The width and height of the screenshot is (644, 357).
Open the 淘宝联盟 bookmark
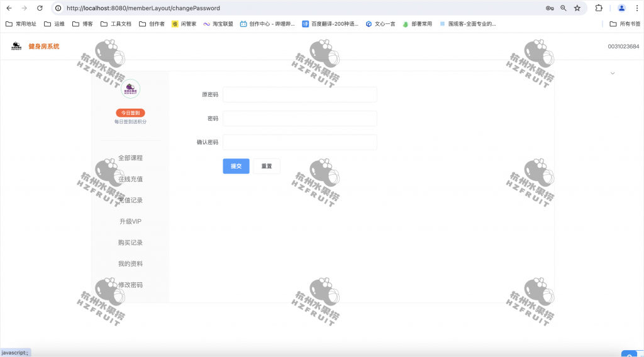coord(218,24)
